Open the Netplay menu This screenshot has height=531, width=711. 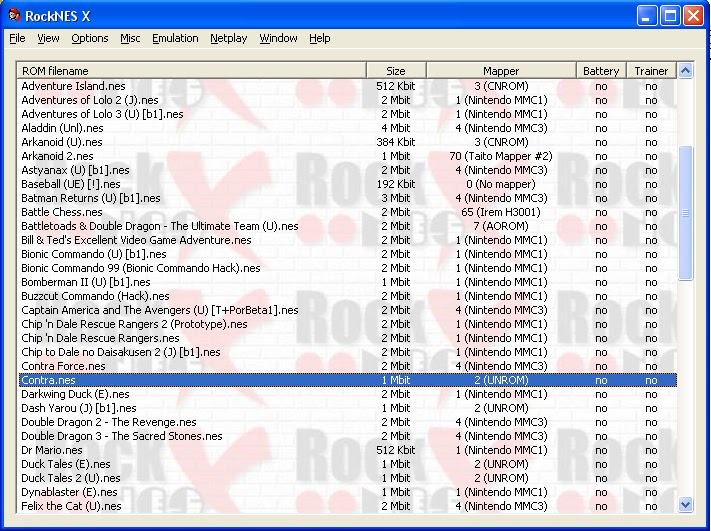coord(229,39)
